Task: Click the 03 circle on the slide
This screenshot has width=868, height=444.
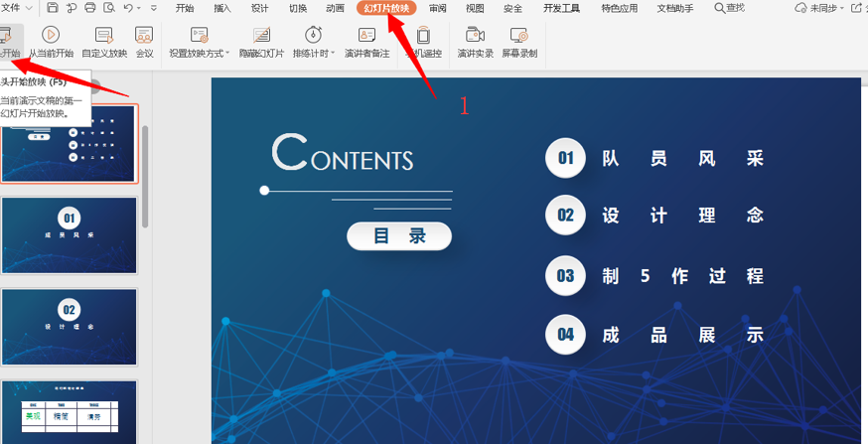Action: pyautogui.click(x=565, y=276)
